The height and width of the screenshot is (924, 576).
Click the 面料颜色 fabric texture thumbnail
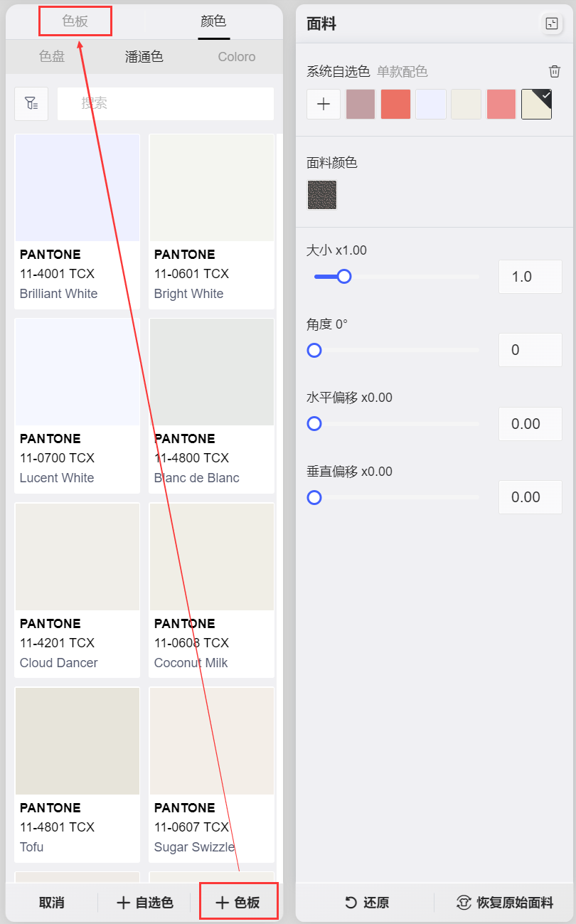coord(321,195)
